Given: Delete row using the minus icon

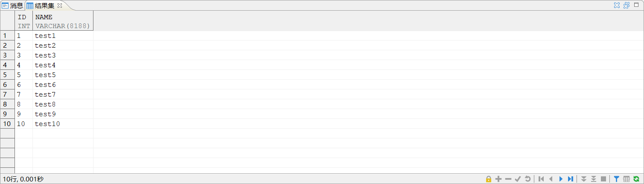Looking at the screenshot, I should click(508, 179).
